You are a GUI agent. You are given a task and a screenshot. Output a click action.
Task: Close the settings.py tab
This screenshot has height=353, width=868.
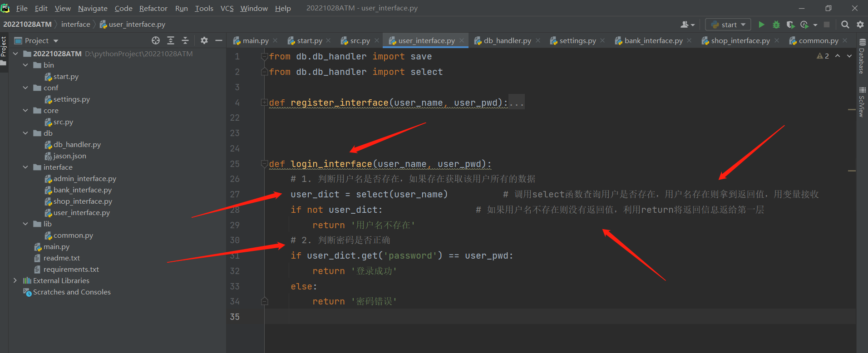point(602,40)
